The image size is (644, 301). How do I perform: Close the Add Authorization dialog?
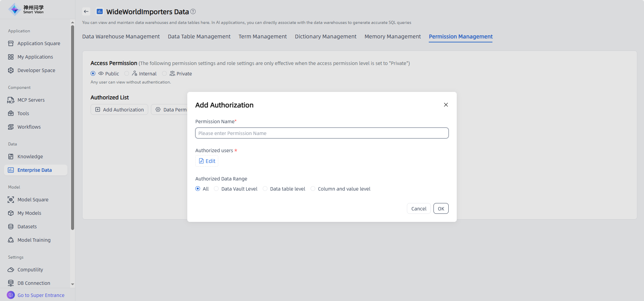pos(446,105)
